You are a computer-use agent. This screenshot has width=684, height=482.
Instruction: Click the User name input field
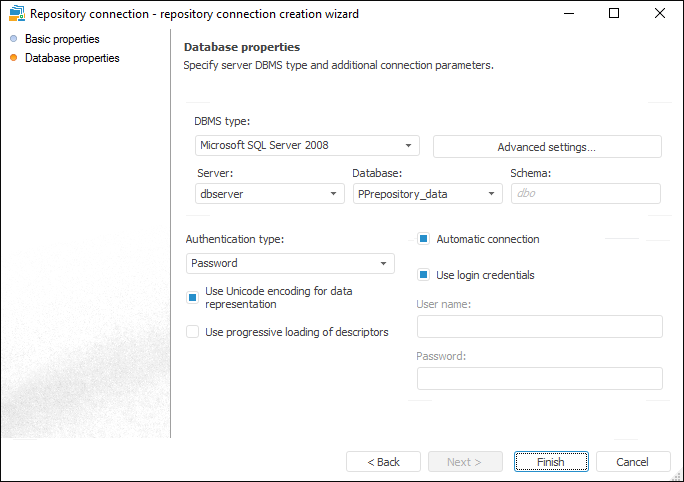539,327
